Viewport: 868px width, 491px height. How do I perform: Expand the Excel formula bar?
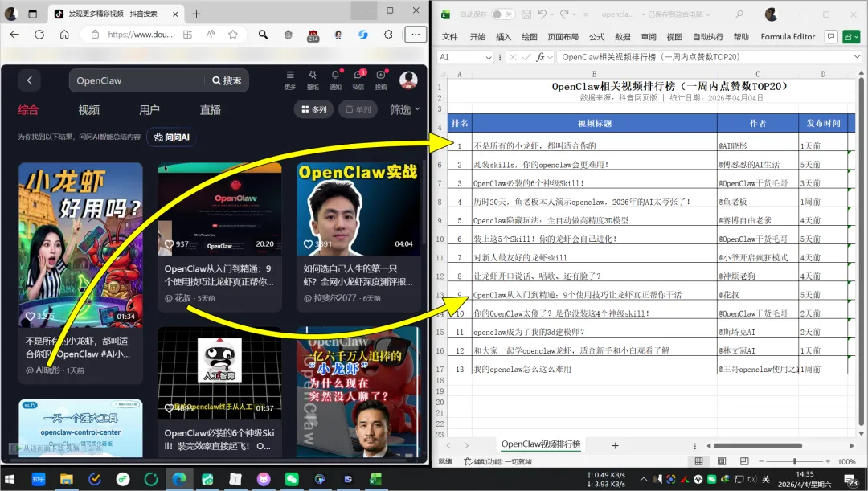tap(857, 57)
